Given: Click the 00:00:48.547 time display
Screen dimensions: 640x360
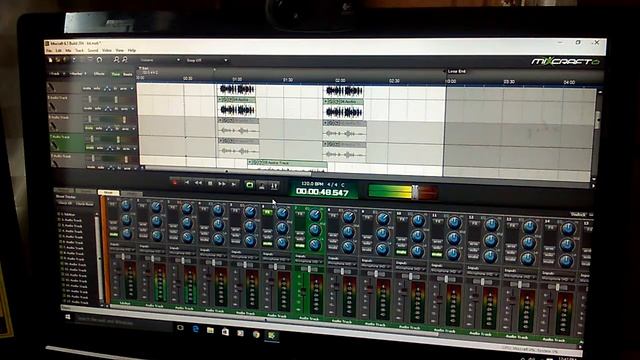Looking at the screenshot, I should click(x=322, y=191).
